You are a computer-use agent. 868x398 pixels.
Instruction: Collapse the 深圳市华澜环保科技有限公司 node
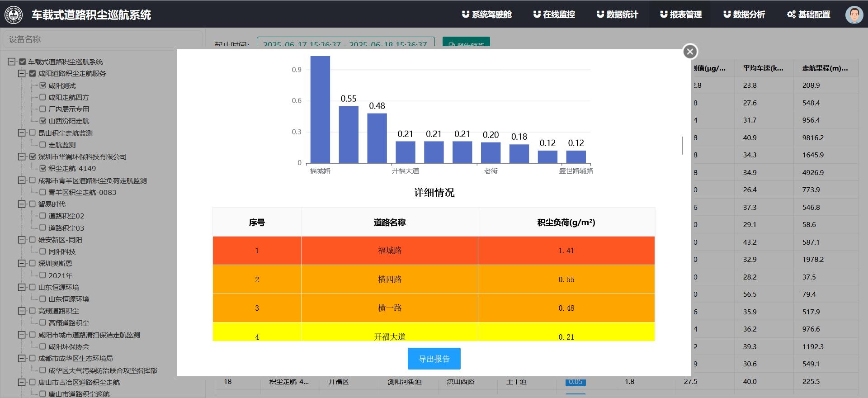21,156
